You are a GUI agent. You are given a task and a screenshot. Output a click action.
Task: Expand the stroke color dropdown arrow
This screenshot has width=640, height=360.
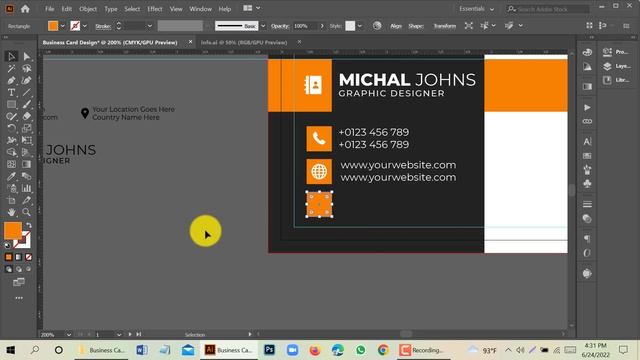point(84,26)
